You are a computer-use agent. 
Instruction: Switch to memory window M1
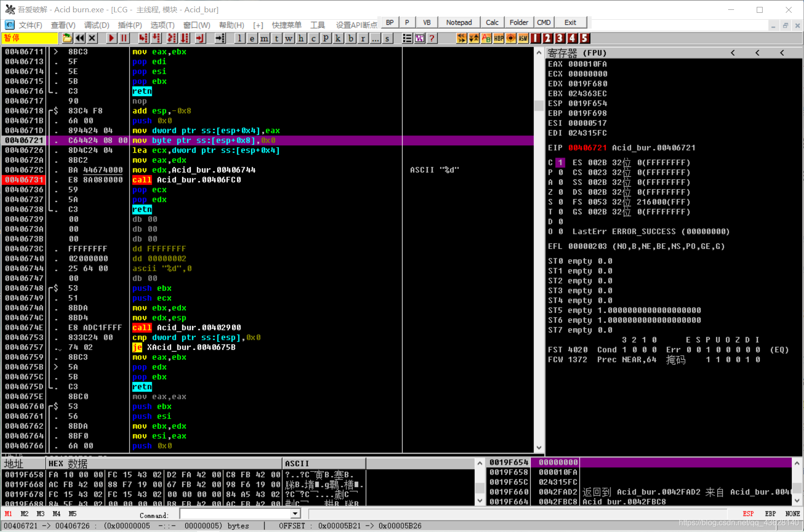coord(8,514)
